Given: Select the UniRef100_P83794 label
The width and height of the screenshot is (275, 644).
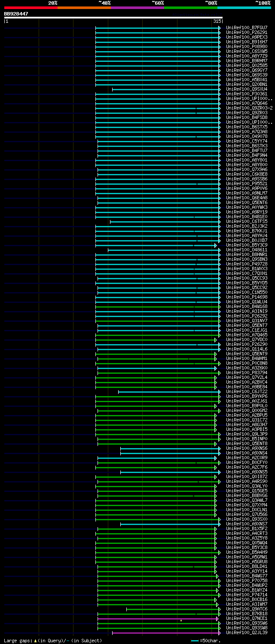Looking at the screenshot, I should coord(247,372).
